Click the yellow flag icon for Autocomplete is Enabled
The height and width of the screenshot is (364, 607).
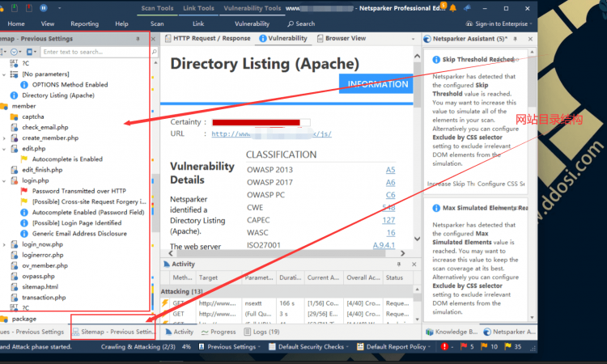[24, 159]
